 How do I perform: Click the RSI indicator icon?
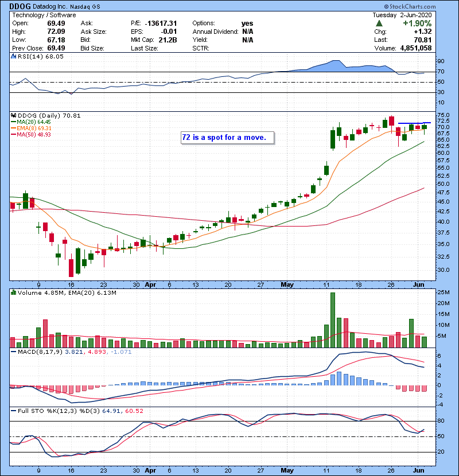click(x=13, y=56)
